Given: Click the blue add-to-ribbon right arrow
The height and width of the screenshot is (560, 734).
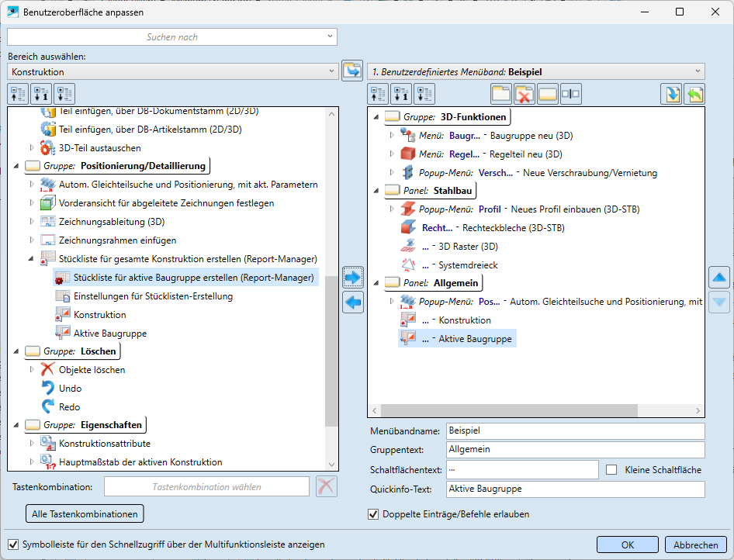Looking at the screenshot, I should pos(353,278).
